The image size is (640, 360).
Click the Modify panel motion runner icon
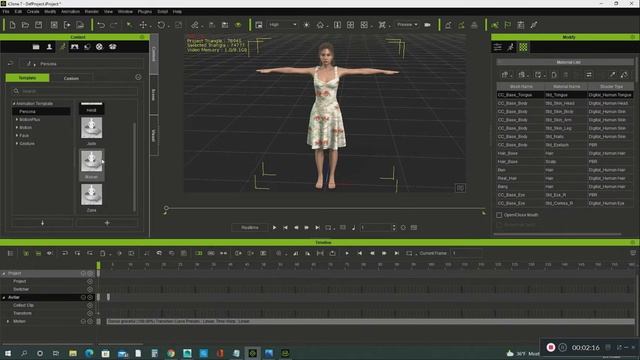pos(510,47)
